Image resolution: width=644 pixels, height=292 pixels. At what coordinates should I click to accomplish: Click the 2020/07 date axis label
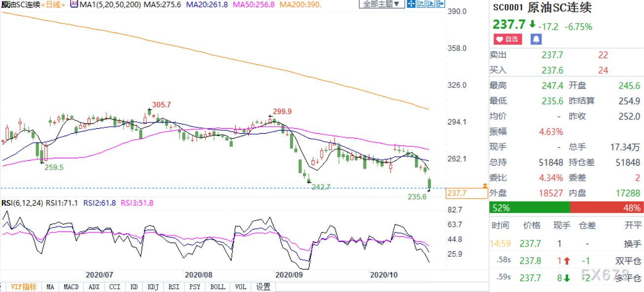[x=99, y=274]
